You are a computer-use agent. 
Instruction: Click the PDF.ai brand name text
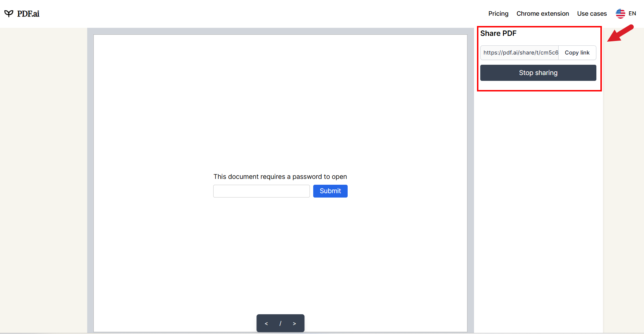click(28, 14)
